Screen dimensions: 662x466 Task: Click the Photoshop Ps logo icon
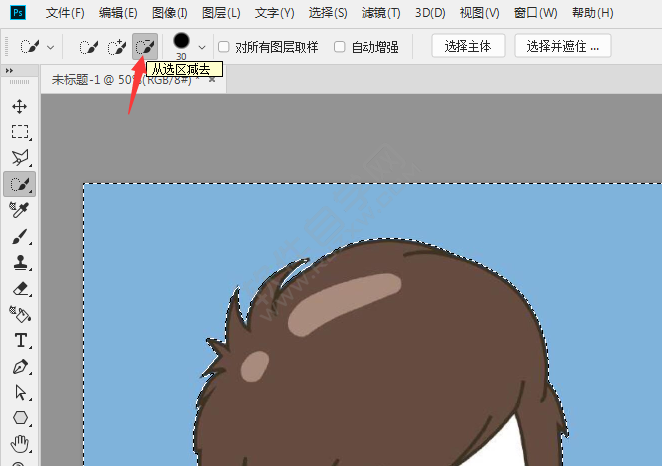pyautogui.click(x=18, y=13)
